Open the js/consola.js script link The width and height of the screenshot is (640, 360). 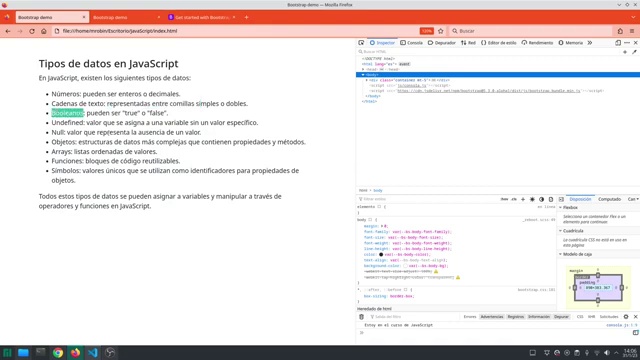click(x=412, y=85)
